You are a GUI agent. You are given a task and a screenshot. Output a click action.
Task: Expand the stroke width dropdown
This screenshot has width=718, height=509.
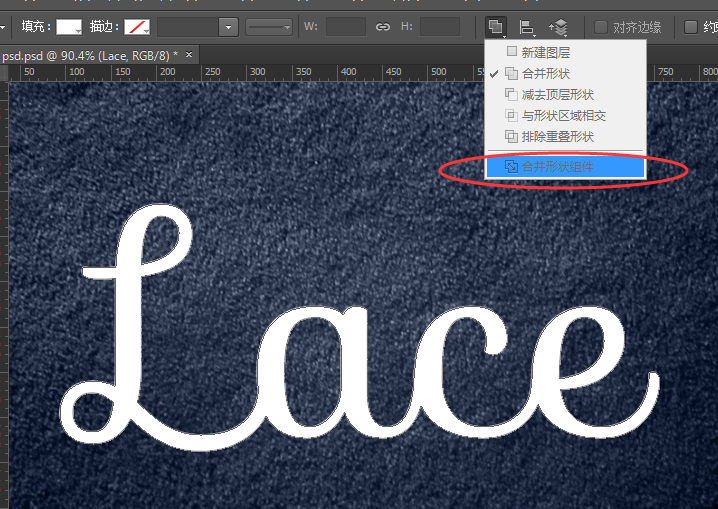click(228, 27)
